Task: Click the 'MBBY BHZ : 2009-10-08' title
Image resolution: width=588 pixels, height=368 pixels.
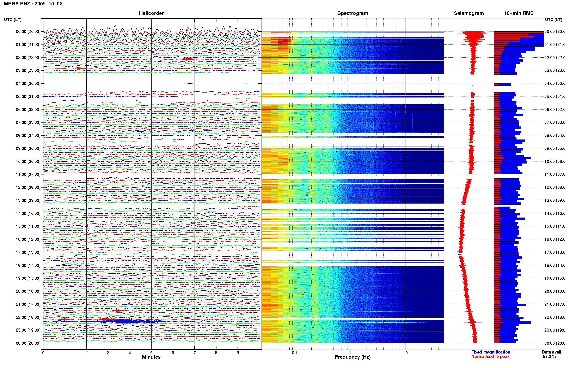Action: (x=33, y=4)
